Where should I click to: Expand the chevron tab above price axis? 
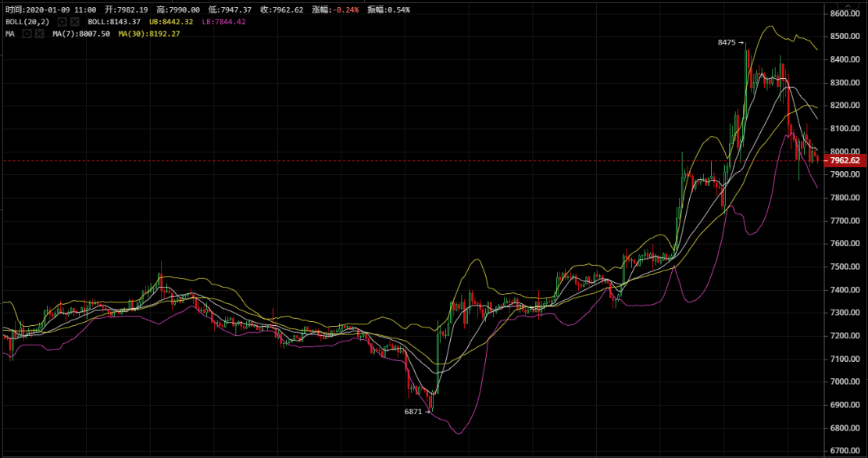(847, 5)
